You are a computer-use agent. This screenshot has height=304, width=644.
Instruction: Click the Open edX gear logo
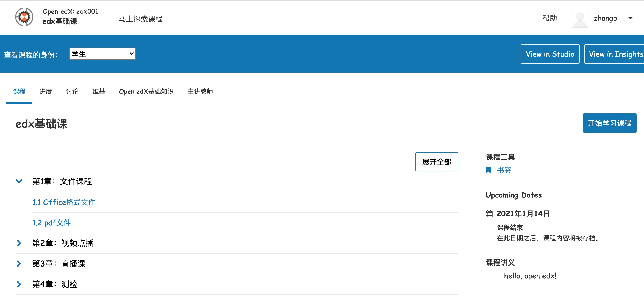tap(24, 17)
